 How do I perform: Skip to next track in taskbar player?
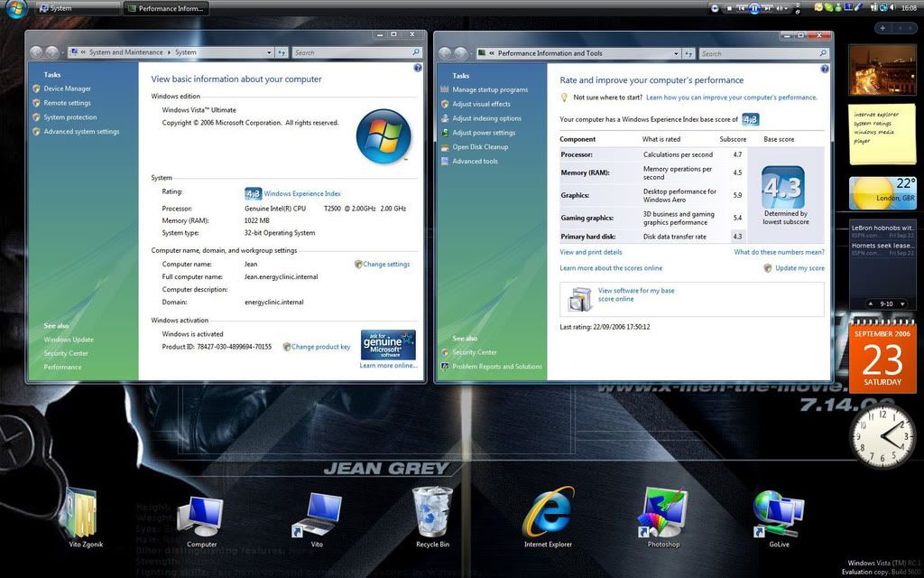click(x=767, y=8)
